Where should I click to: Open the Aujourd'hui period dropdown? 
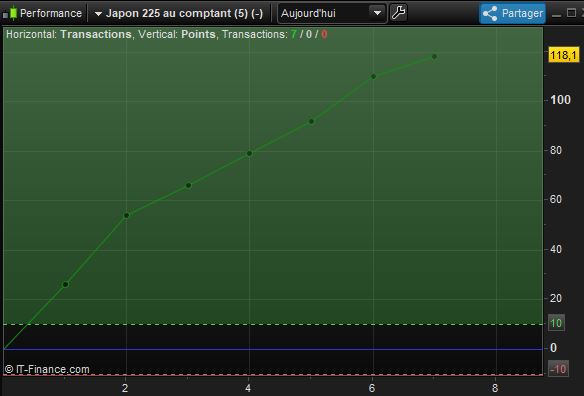point(331,13)
